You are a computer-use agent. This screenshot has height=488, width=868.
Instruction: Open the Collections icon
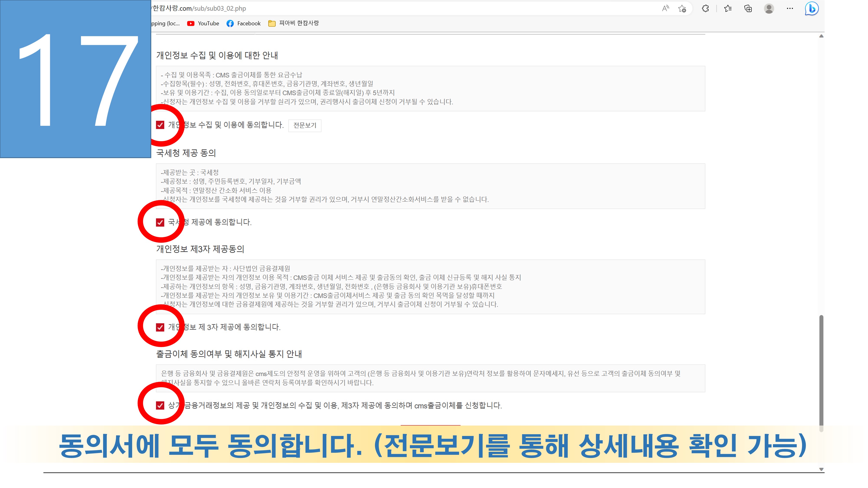(x=748, y=8)
